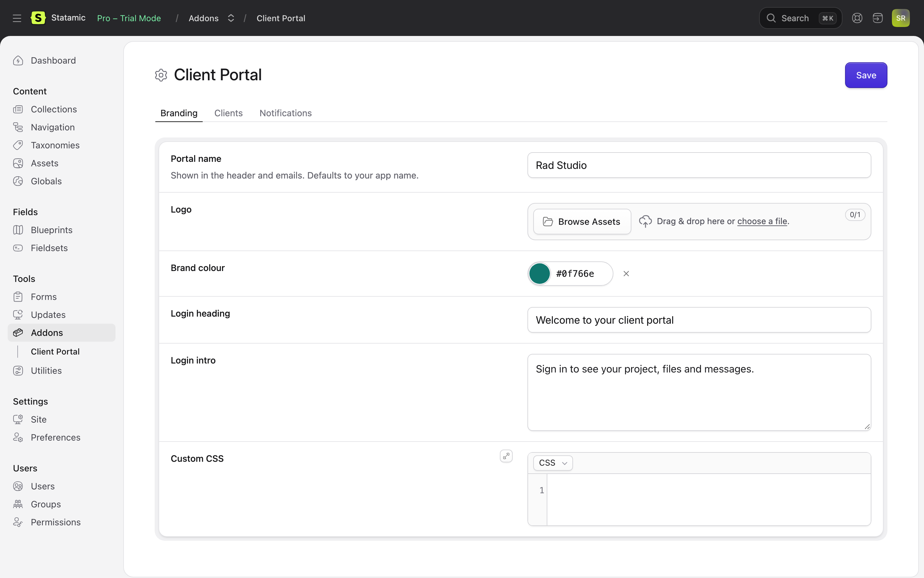
Task: Click the Fieldsets icon in sidebar
Action: coord(18,248)
